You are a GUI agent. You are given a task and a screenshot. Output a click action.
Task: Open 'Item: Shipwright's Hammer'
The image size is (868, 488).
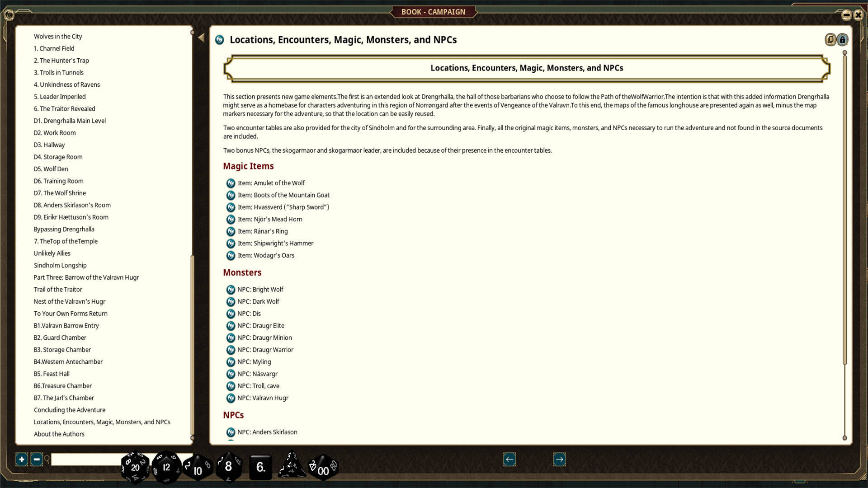275,243
